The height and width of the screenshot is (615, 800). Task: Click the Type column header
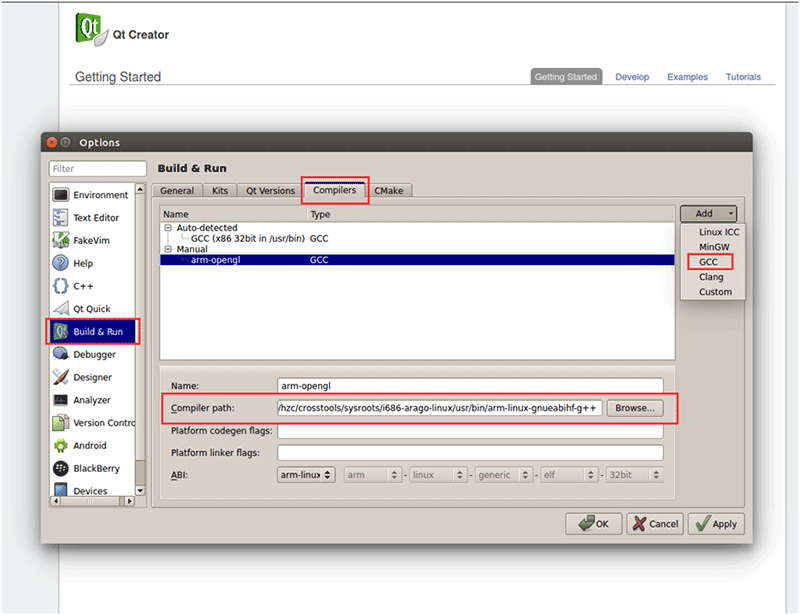pyautogui.click(x=491, y=214)
